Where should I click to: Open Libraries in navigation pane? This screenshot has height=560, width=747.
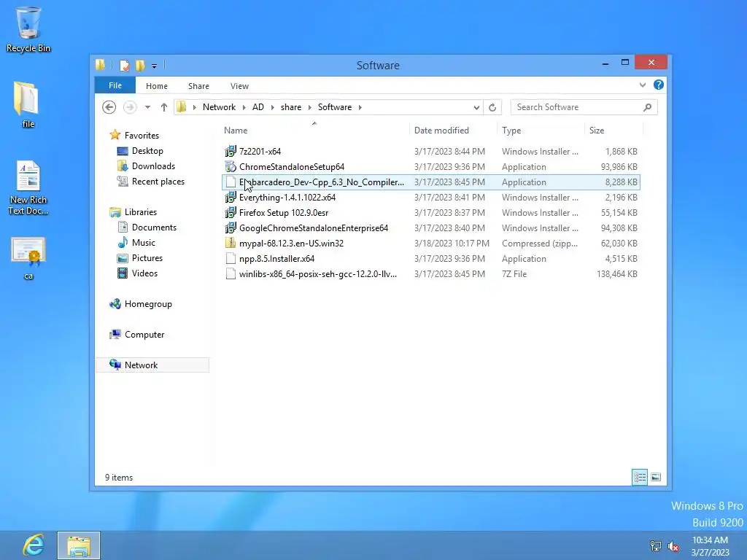(141, 212)
